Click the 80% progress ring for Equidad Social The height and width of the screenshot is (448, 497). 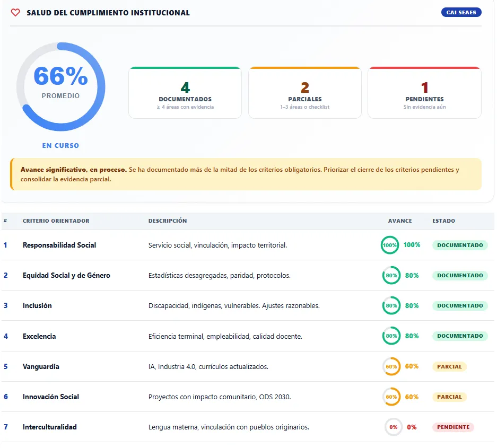pyautogui.click(x=391, y=275)
